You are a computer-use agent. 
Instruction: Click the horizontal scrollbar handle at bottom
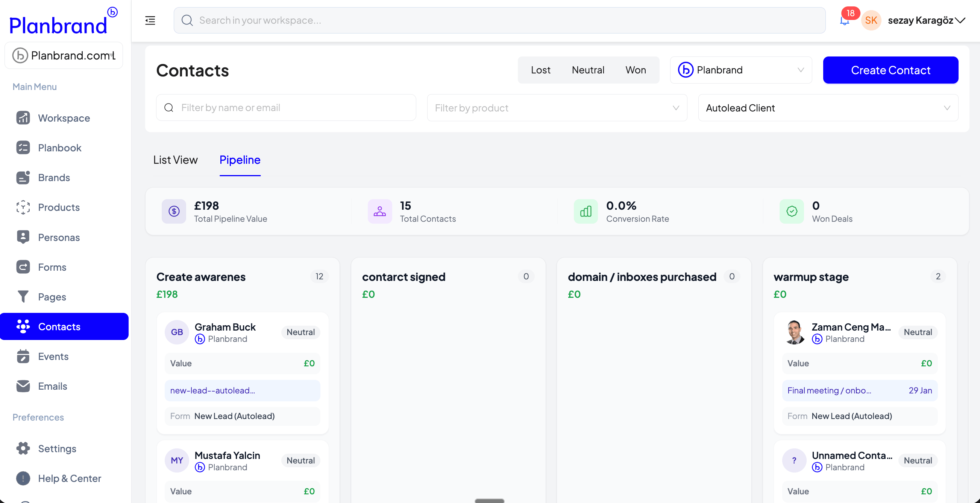[489, 500]
